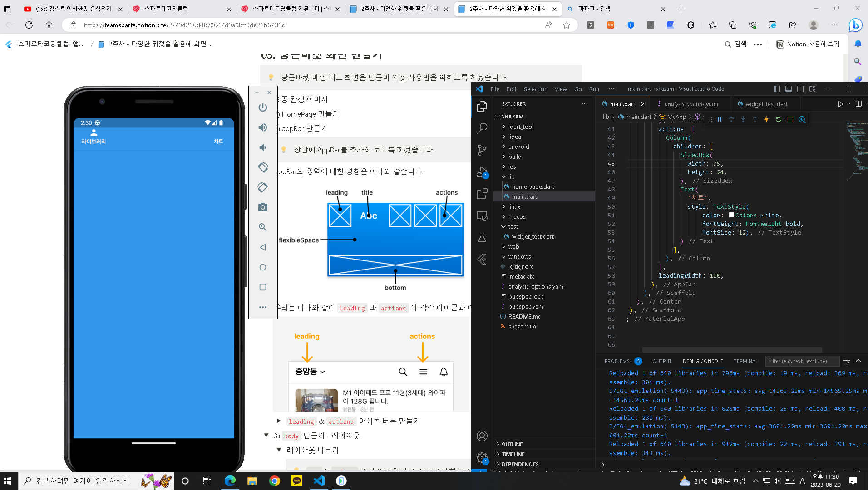Open the Search view in VS Code activity bar
Image resolution: width=868 pixels, height=490 pixels.
[482, 128]
